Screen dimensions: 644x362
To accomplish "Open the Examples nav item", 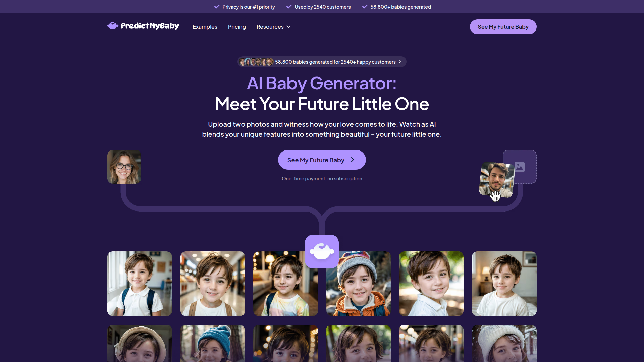I will coord(205,27).
